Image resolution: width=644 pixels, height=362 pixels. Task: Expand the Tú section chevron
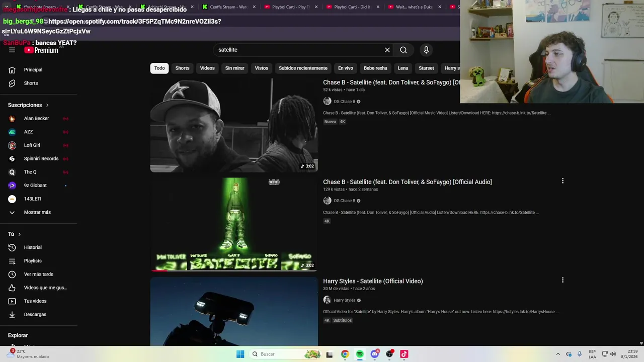click(20, 234)
